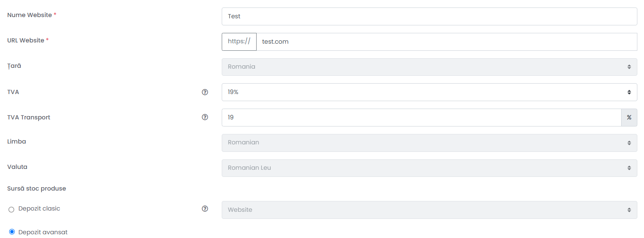This screenshot has height=238, width=644.
Task: Click the Sursă stoc produse heading
Action: click(x=37, y=188)
